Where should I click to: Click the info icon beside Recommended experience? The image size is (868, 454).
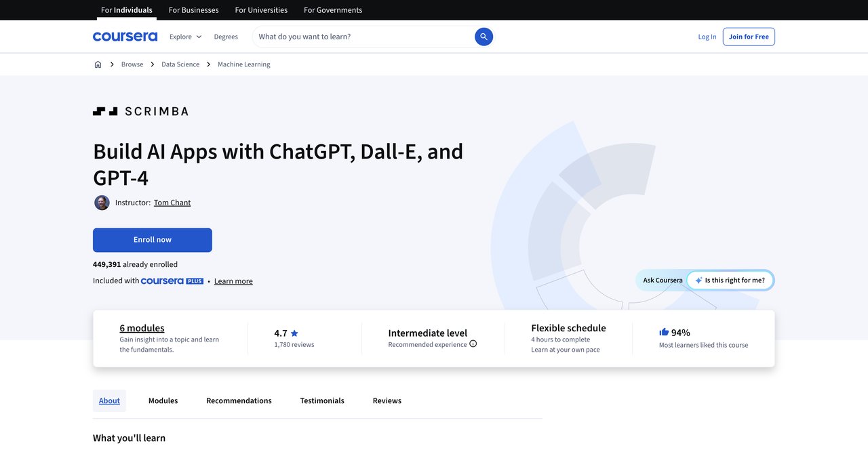click(473, 344)
